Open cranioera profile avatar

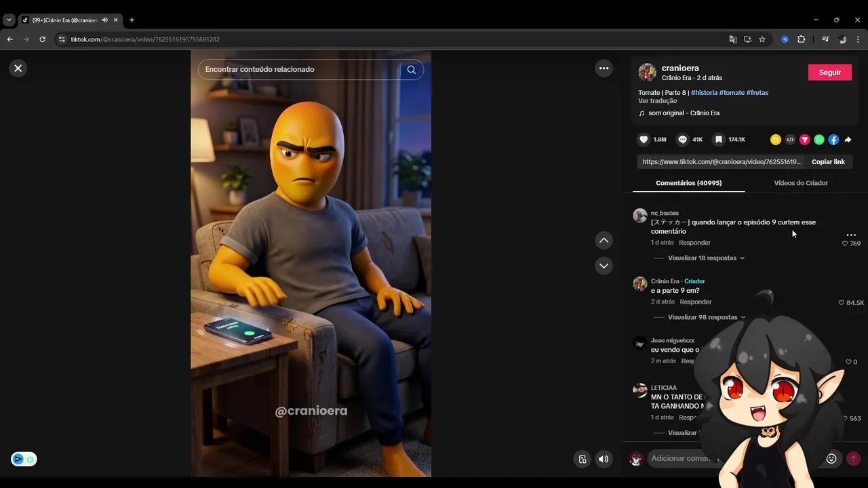coord(648,73)
